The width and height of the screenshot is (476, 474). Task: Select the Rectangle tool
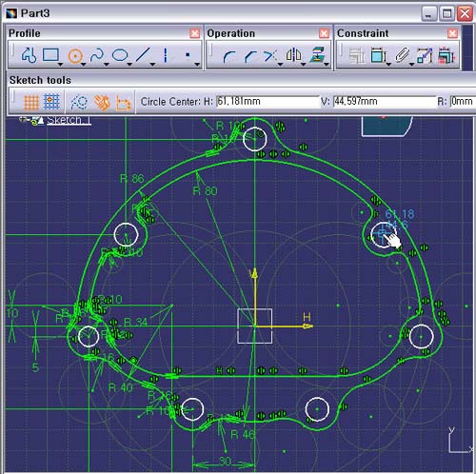[50, 55]
